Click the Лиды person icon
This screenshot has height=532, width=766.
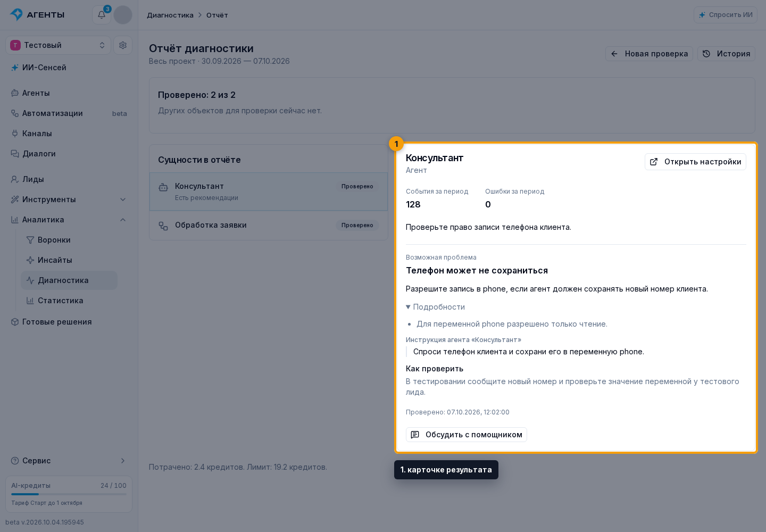point(15,179)
